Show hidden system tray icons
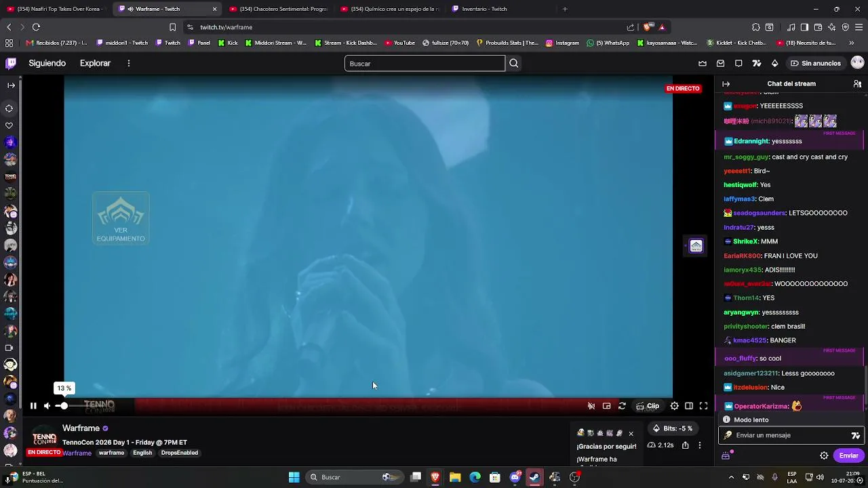The width and height of the screenshot is (868, 488). (x=731, y=477)
